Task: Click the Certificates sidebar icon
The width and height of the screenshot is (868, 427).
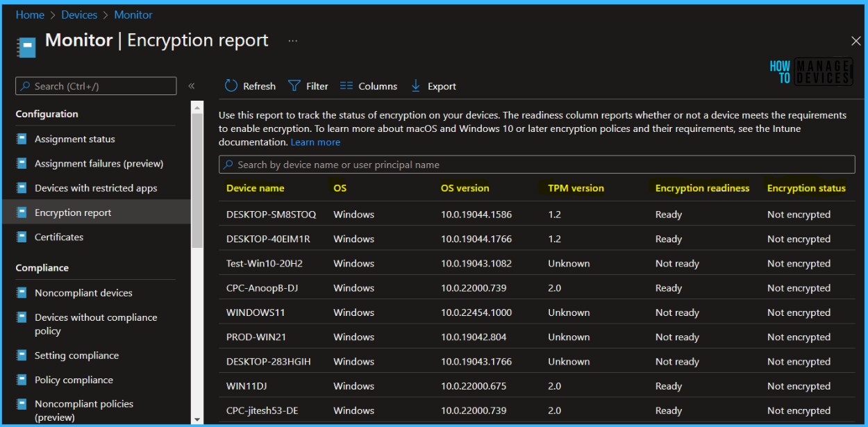Action: (22, 237)
